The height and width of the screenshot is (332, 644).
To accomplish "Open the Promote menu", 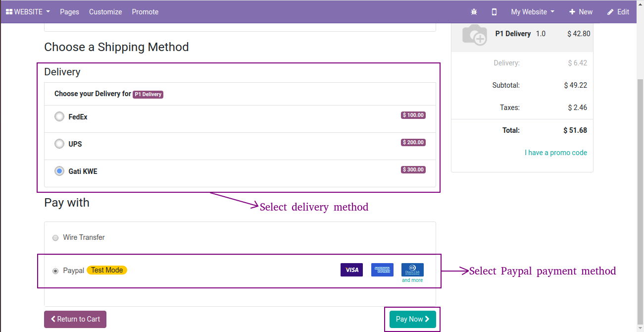I will pyautogui.click(x=145, y=12).
